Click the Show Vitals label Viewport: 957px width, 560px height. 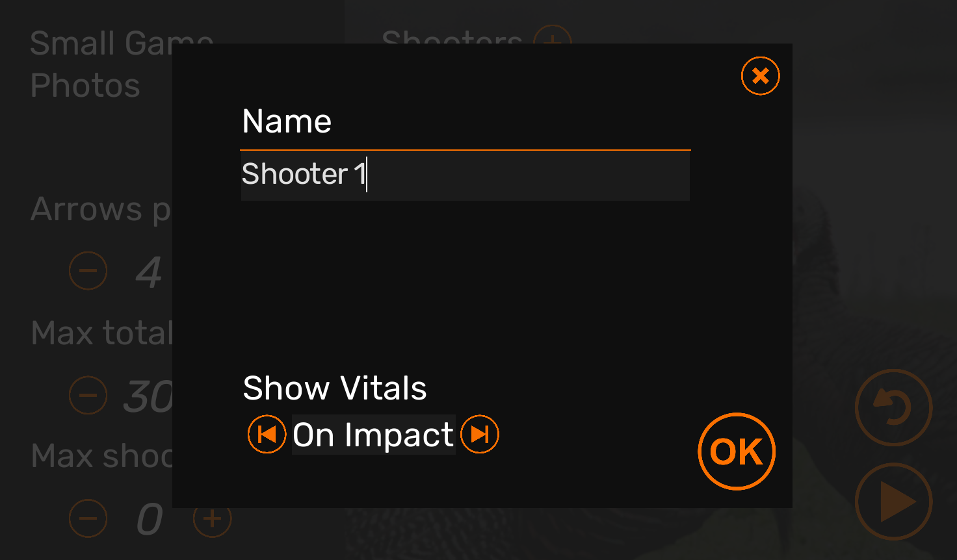335,388
